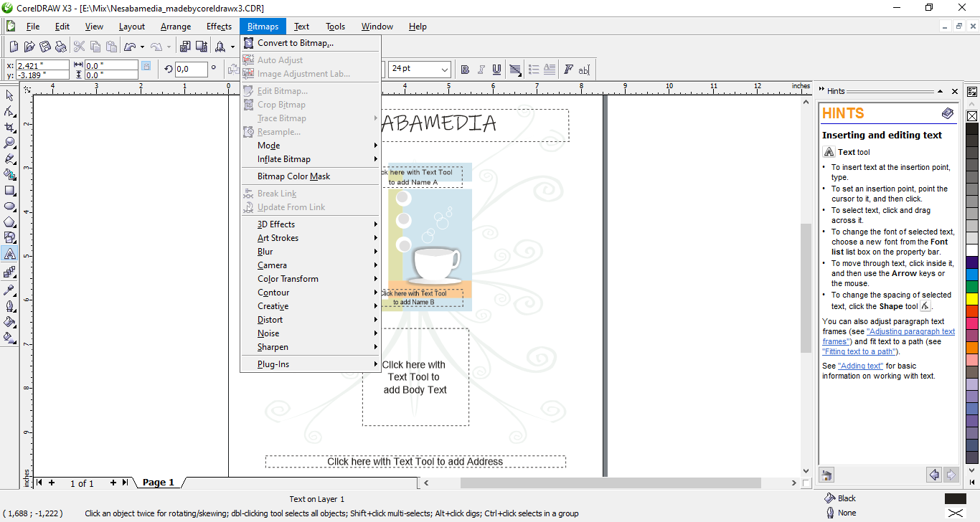Toggle Bold text formatting
980x522 pixels.
point(465,70)
